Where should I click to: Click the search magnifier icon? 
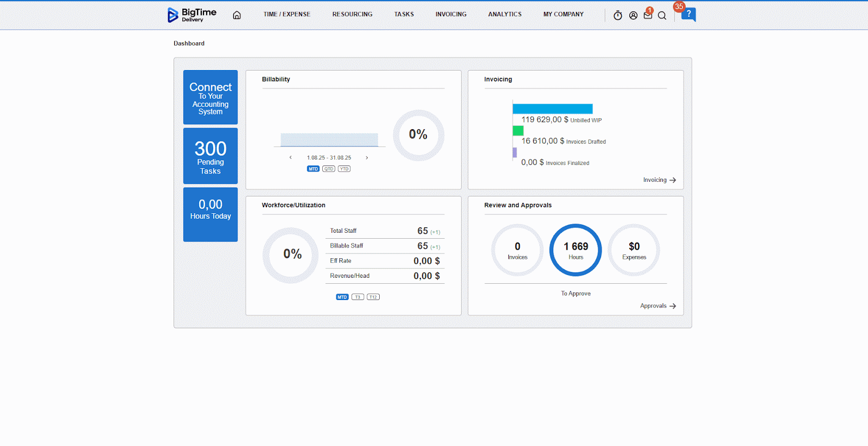tap(662, 16)
